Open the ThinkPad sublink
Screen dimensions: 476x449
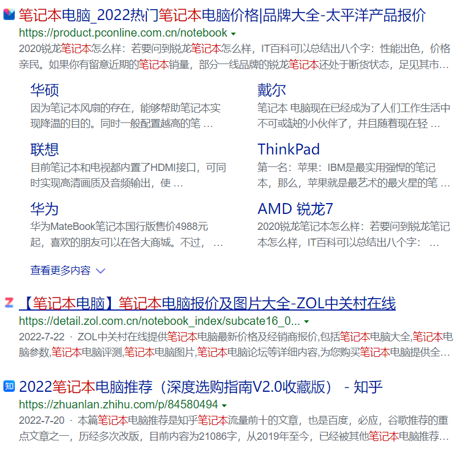[288, 149]
